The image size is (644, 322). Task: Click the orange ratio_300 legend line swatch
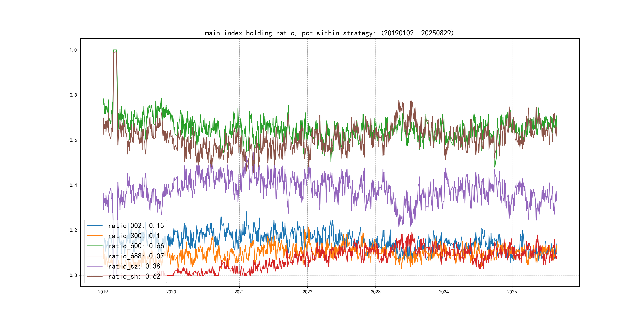[x=95, y=236]
